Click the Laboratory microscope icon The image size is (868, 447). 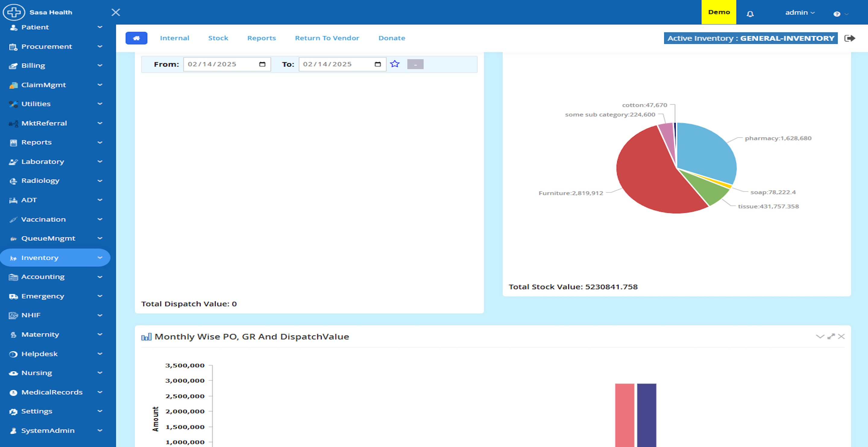(x=14, y=162)
